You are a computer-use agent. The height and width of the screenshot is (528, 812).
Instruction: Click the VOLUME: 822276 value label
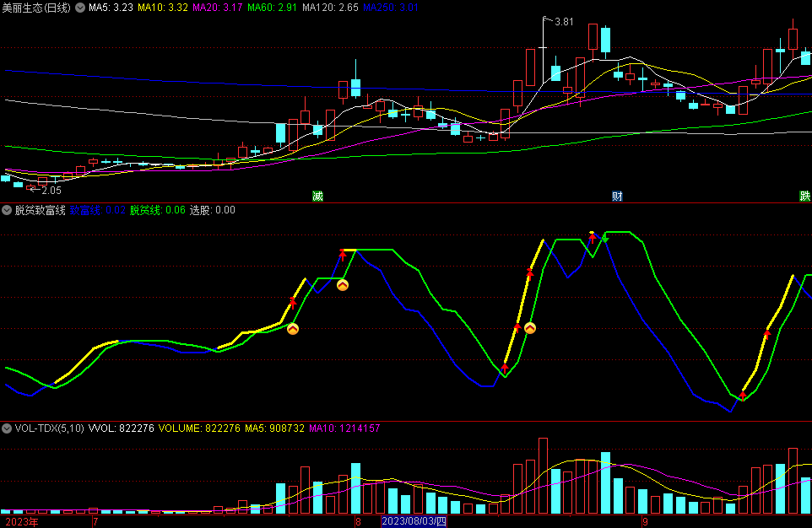tap(199, 428)
